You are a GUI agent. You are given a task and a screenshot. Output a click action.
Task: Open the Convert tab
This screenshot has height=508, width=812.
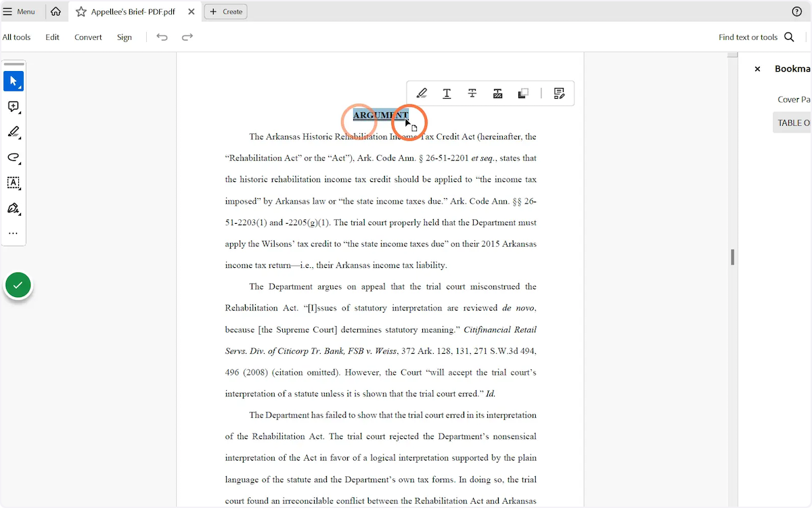coord(88,37)
